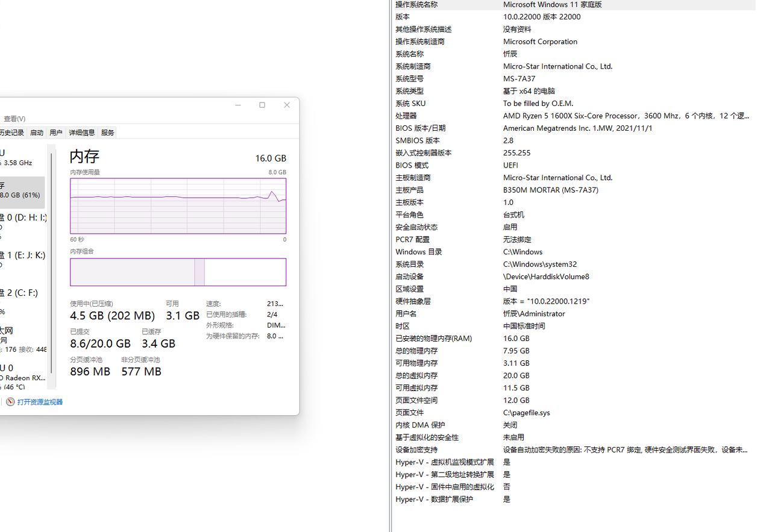Select the C:\pagefile.sys value
Image resolution: width=781 pixels, height=532 pixels.
(x=527, y=412)
